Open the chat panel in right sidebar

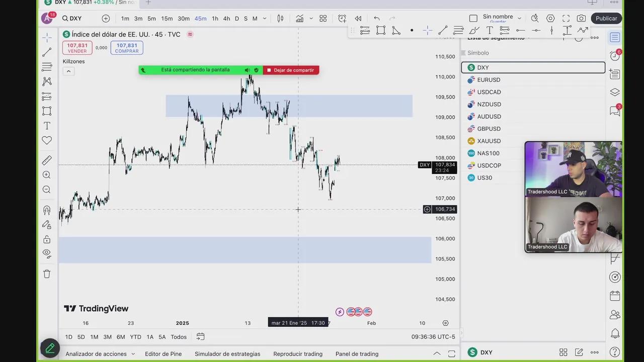(x=614, y=111)
